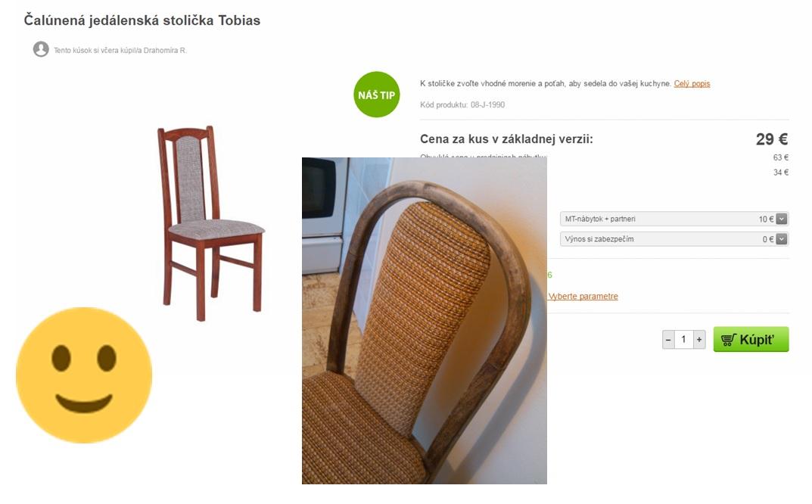The height and width of the screenshot is (504, 812).
Task: Click the Čalúnená jedálenská stolička Tobias title
Action: (142, 20)
